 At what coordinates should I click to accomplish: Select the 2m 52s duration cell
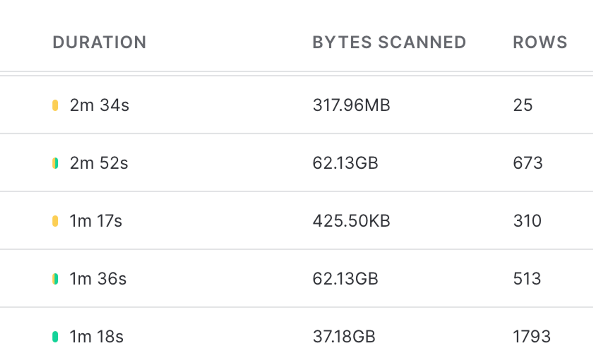(x=99, y=163)
